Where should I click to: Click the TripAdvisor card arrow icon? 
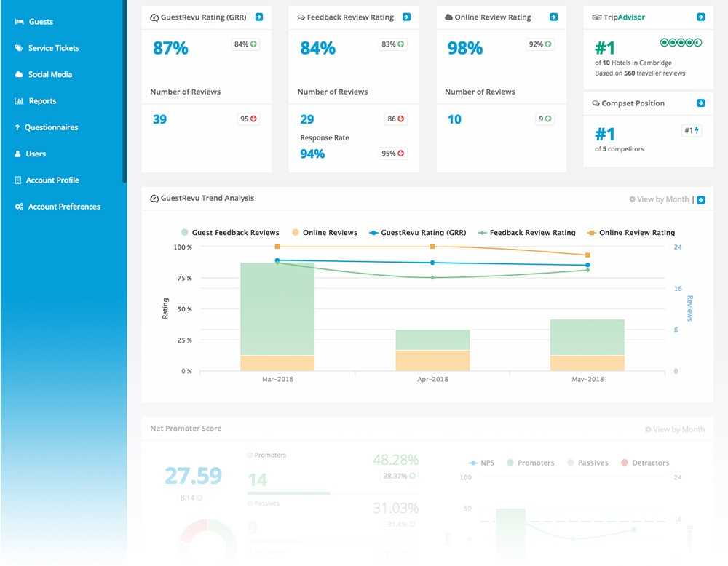click(x=700, y=17)
